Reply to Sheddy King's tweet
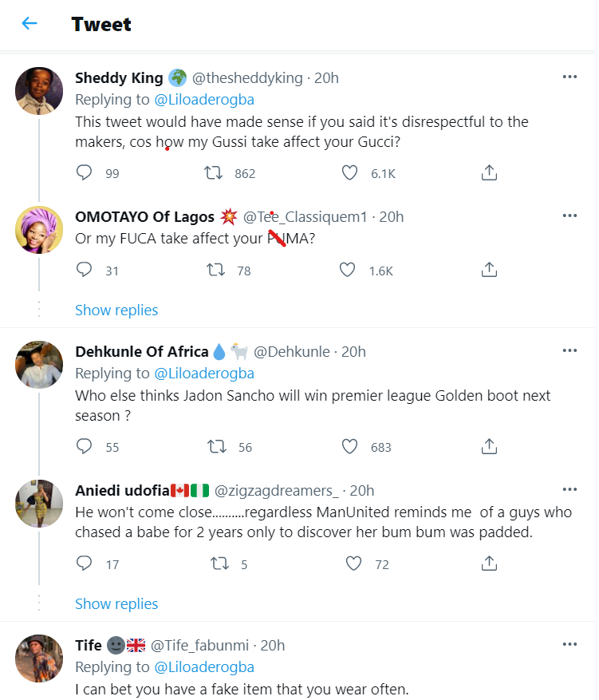This screenshot has height=700, width=599. click(85, 173)
